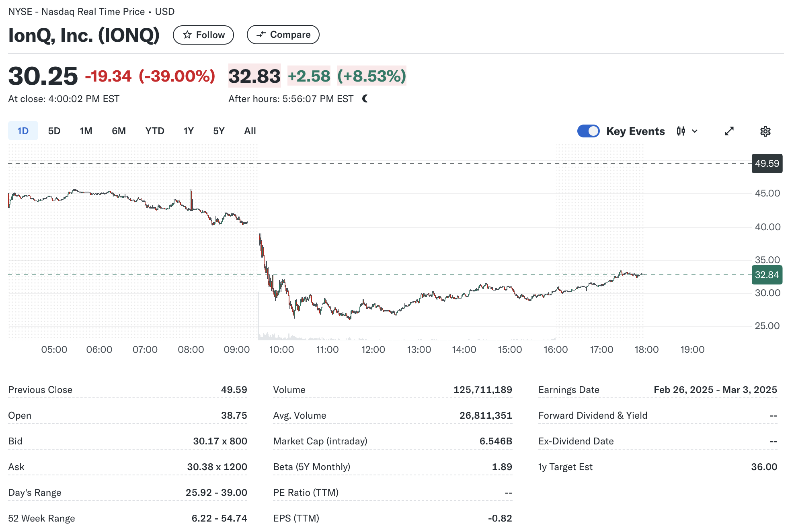Screen dimensions: 792x532
Task: Show the 6M chart range
Action: pos(119,131)
